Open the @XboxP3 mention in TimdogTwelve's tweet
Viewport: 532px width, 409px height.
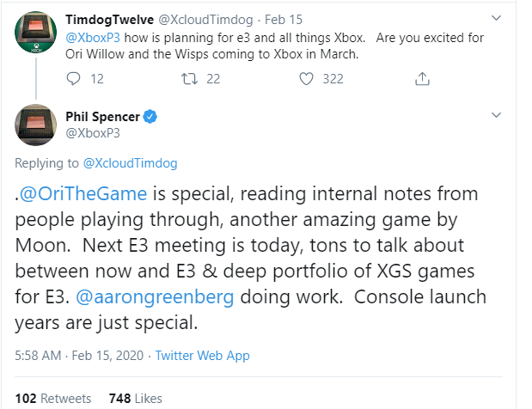pos(95,39)
